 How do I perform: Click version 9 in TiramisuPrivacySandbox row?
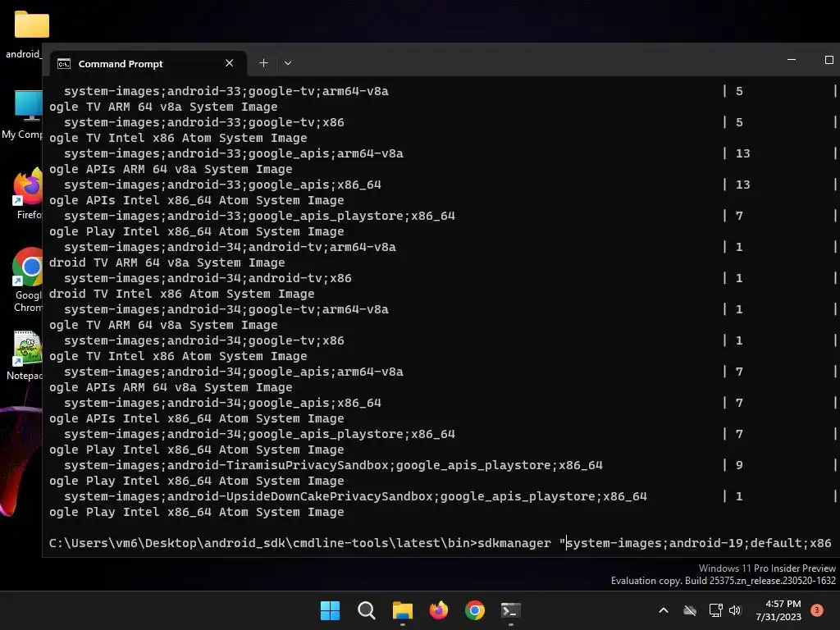click(739, 465)
